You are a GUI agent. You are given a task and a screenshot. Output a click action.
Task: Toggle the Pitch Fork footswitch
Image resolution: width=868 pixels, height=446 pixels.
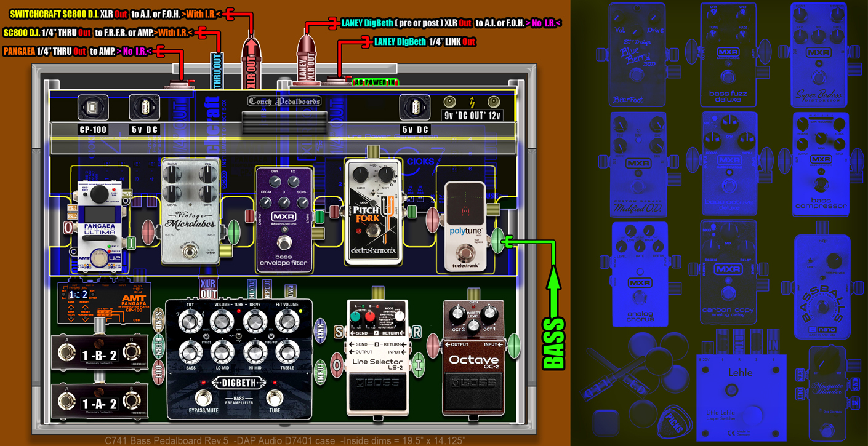pyautogui.click(x=373, y=232)
